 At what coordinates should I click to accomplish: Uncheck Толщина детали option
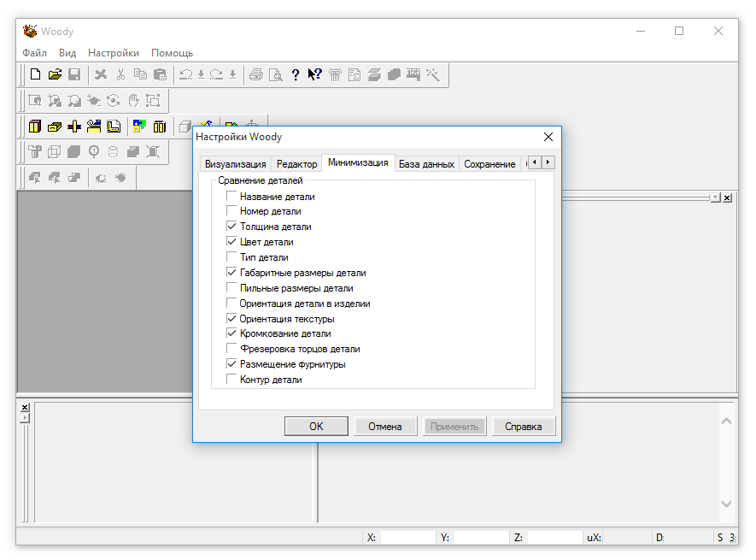pos(231,227)
